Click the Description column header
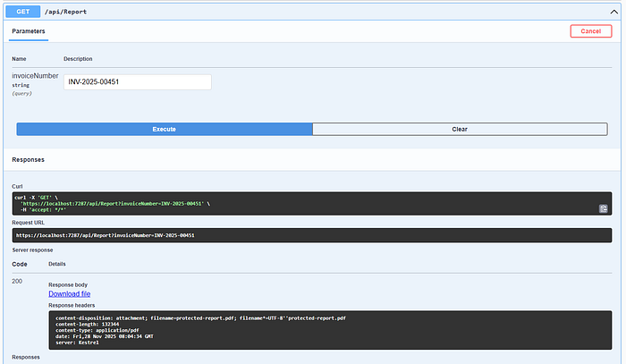Viewport: 626px width, 364px height. pos(78,59)
